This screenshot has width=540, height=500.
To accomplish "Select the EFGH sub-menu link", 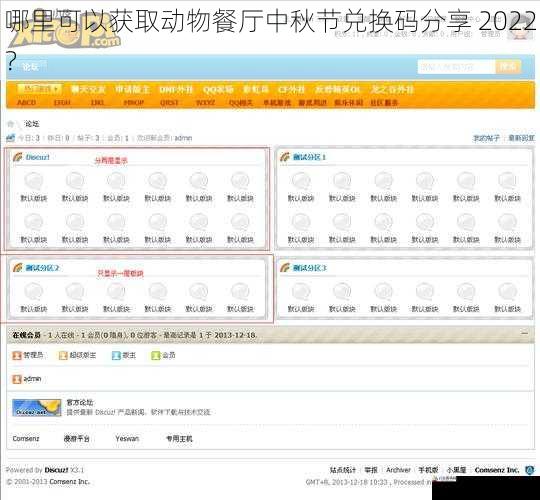I will 62,103.
